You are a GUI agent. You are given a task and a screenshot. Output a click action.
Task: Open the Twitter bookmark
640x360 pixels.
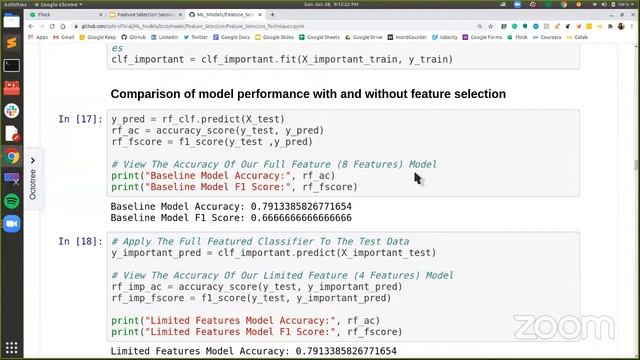pos(196,37)
